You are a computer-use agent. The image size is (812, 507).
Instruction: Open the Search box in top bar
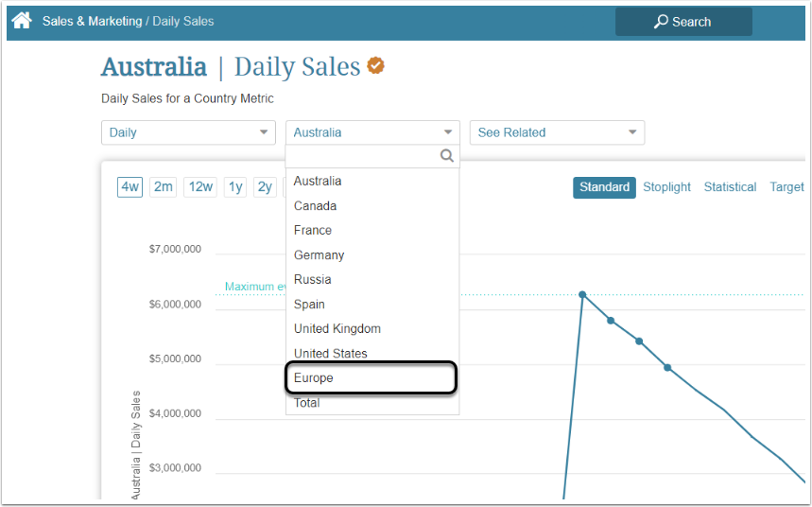click(683, 22)
